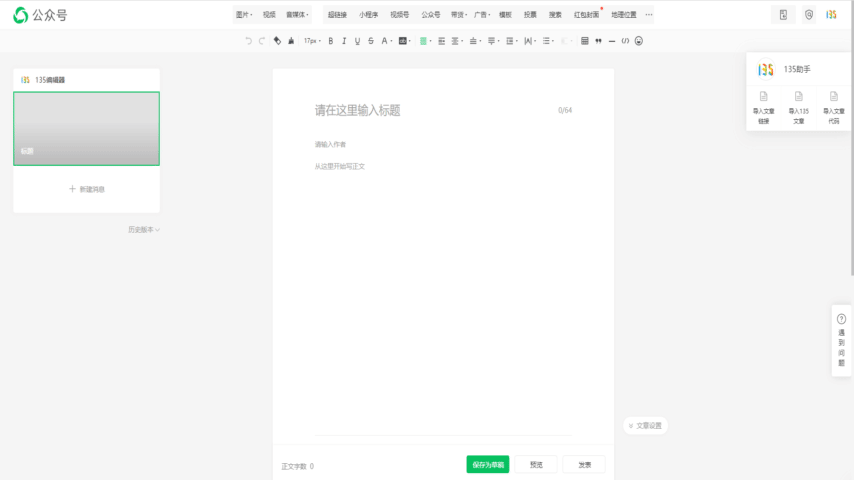Viewport: 854px width, 480px height.
Task: Open the more options ellipsis menu
Action: pos(649,15)
